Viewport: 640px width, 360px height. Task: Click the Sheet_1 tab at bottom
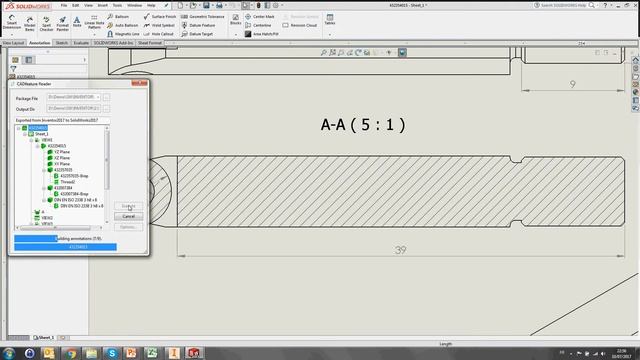(x=44, y=338)
